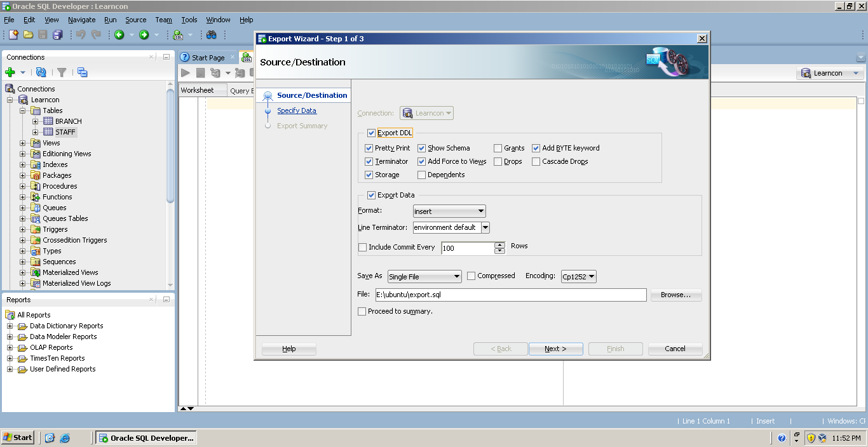Screen dimensions: 868x447
Task: Expand the Data Dictionary Reports node
Action: coord(10,326)
